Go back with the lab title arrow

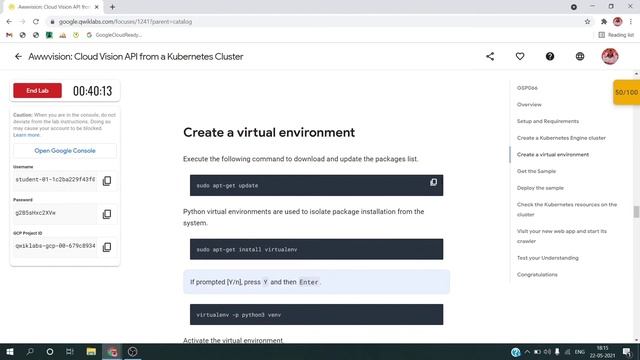pyautogui.click(x=18, y=56)
